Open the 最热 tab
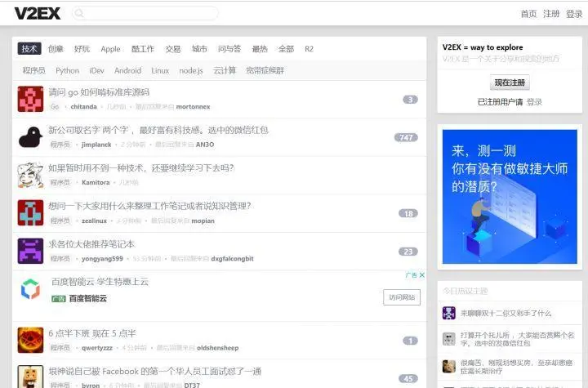 (x=260, y=49)
